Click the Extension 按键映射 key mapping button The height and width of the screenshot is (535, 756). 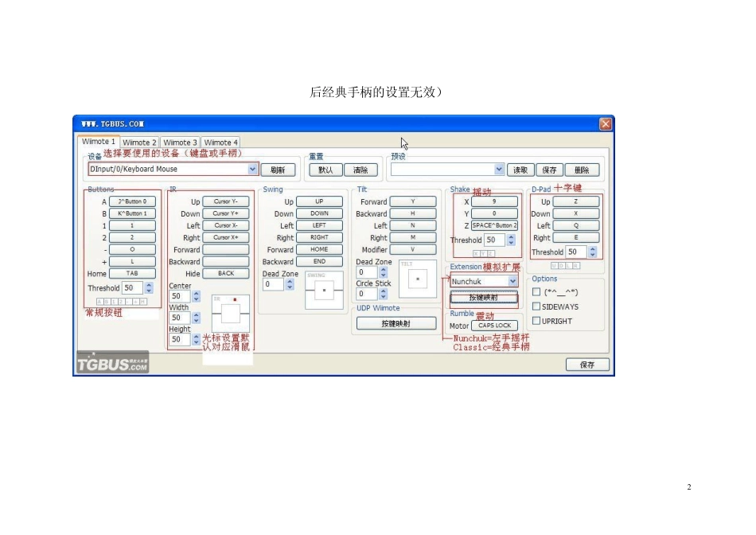(484, 298)
